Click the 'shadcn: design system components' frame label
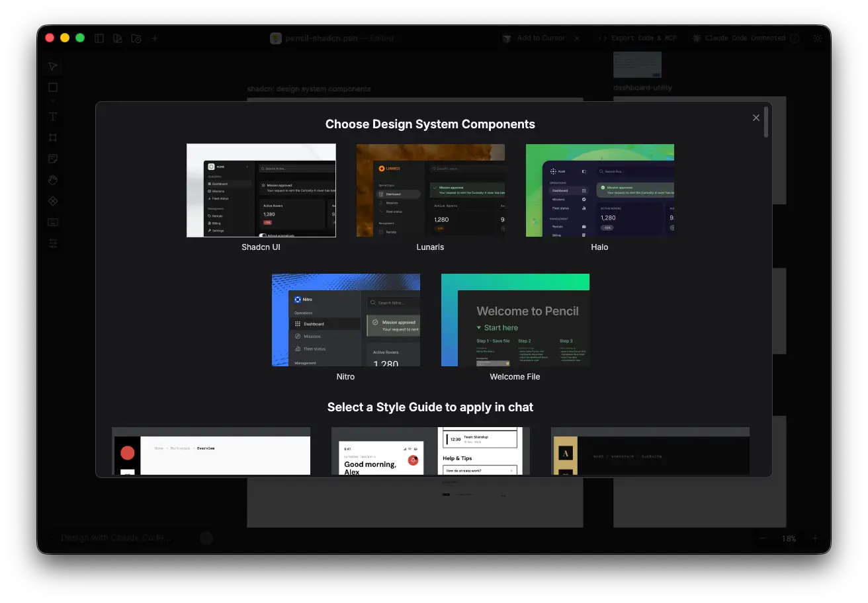 (x=309, y=89)
